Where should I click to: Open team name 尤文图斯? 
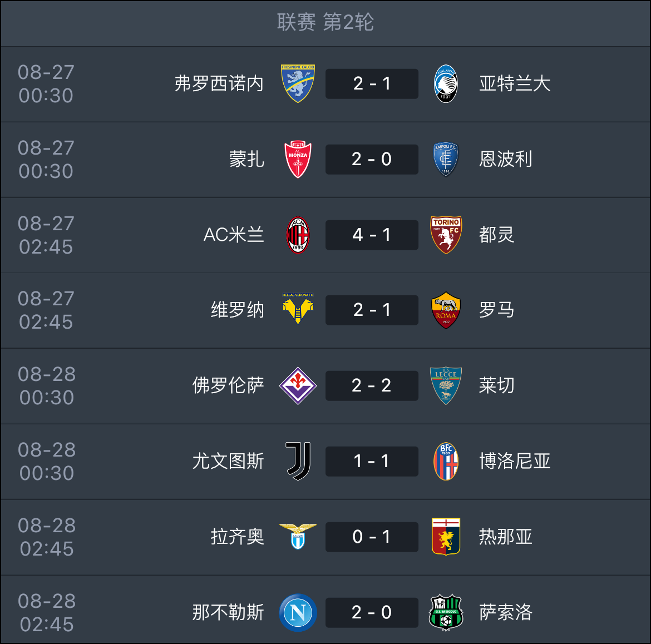(228, 461)
